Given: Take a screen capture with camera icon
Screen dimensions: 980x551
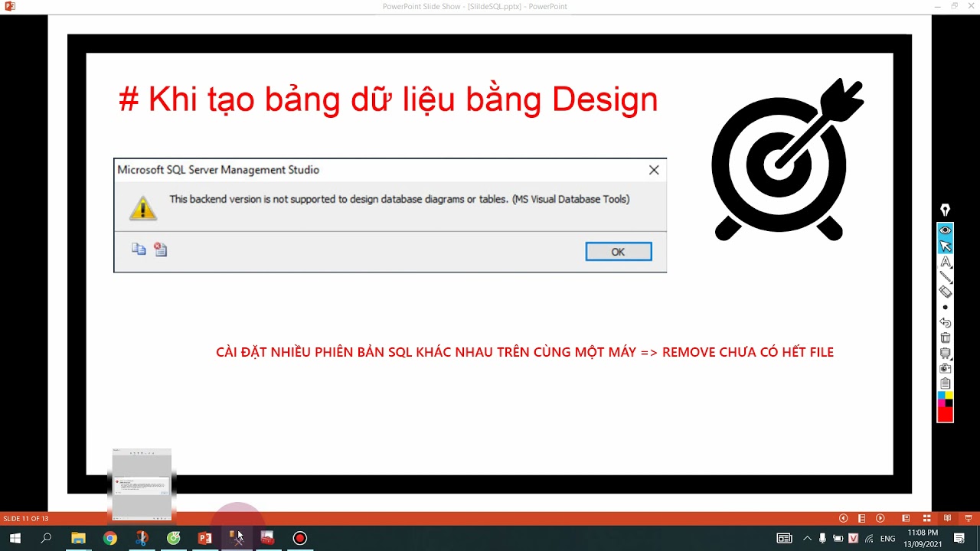Looking at the screenshot, I should (x=945, y=368).
